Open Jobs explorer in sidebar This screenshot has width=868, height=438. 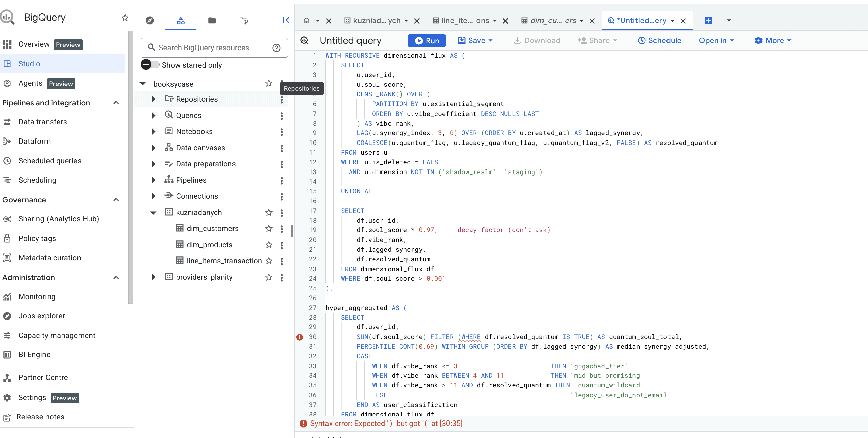click(41, 316)
